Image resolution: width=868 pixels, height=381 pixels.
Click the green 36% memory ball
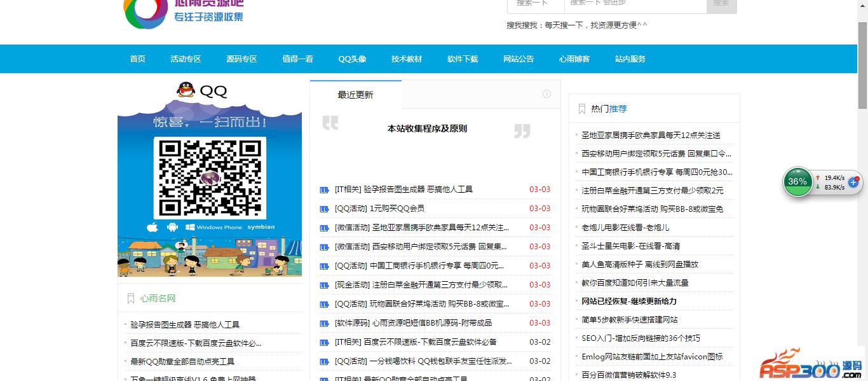pyautogui.click(x=797, y=182)
